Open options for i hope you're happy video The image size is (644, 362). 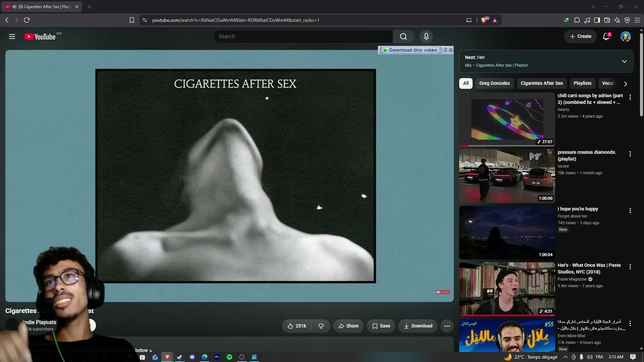pyautogui.click(x=630, y=211)
